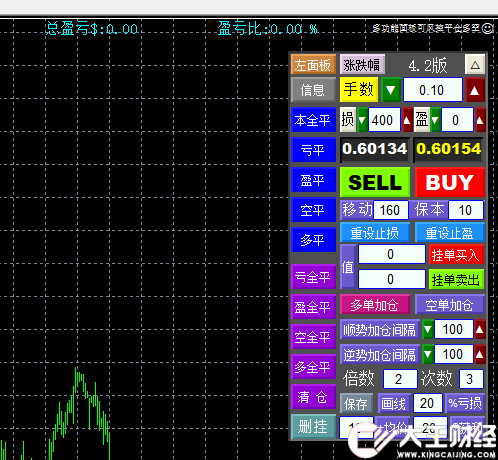Click the breakeven field 10
The height and width of the screenshot is (460, 498).
point(466,210)
